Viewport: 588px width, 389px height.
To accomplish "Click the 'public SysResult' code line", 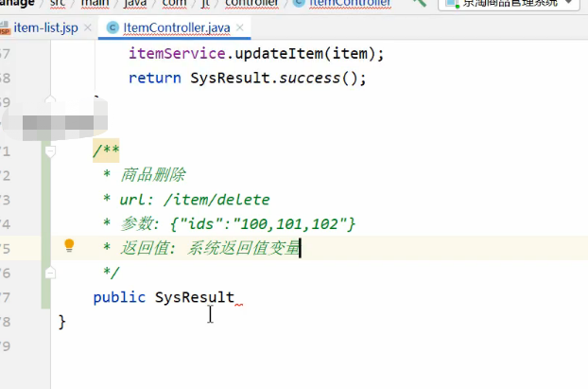I will [x=164, y=297].
